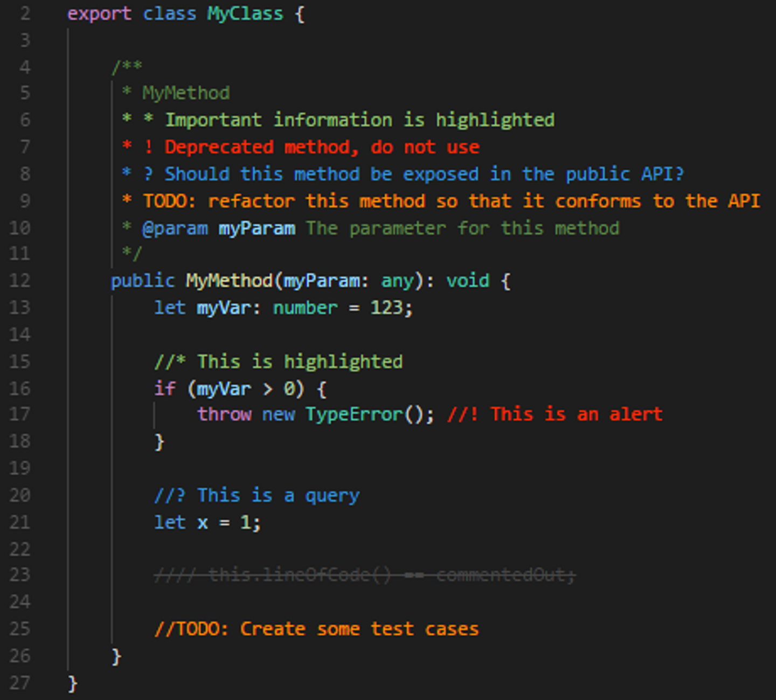Image resolution: width=776 pixels, height=700 pixels.
Task: Click 'let x = 1;' statement
Action: [x=207, y=522]
